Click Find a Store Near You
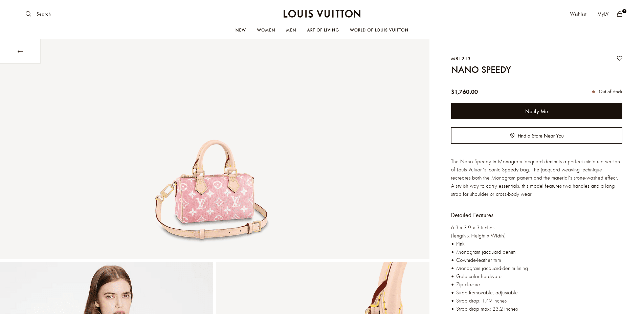This screenshot has height=314, width=644. click(536, 135)
